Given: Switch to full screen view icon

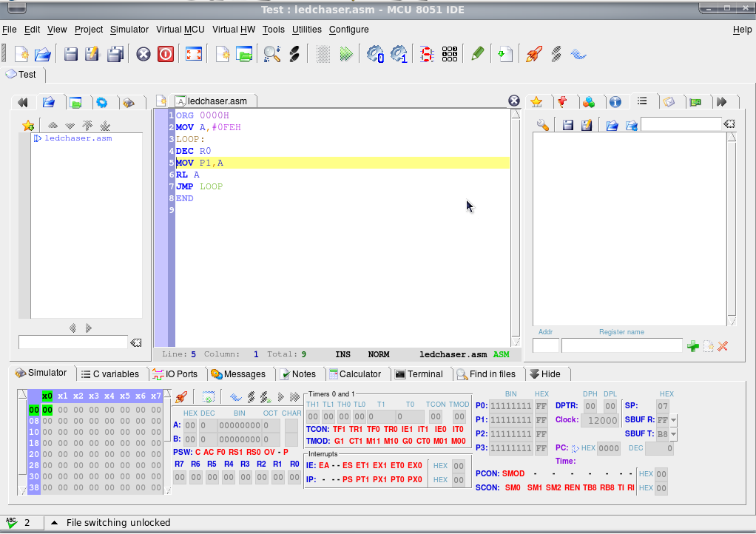Looking at the screenshot, I should point(193,53).
